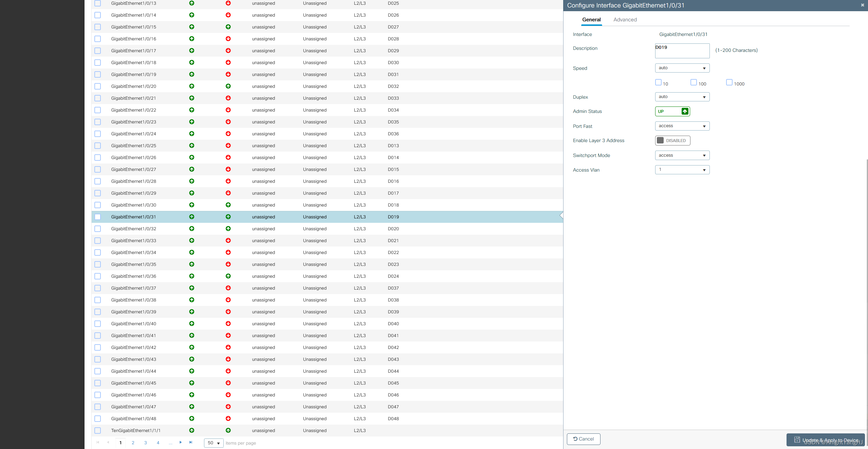Click pagination ellipsis for more pages
Screen dimensions: 868x449
170,443
